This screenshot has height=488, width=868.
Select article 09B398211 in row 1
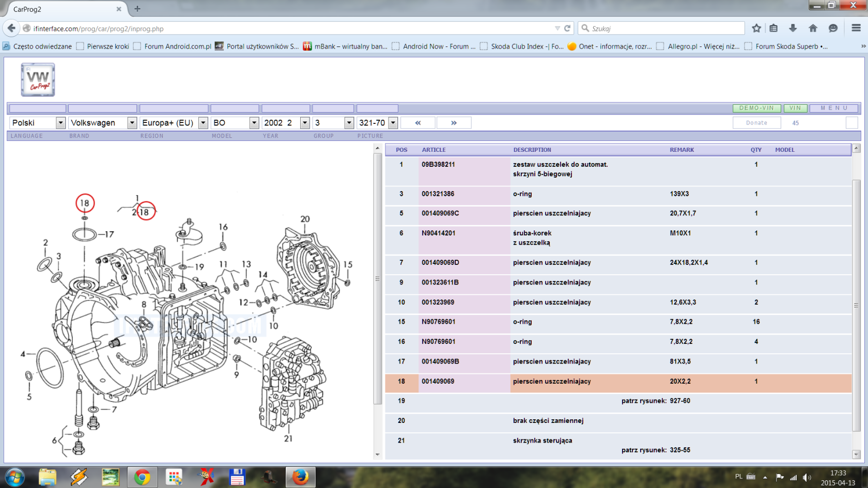438,165
